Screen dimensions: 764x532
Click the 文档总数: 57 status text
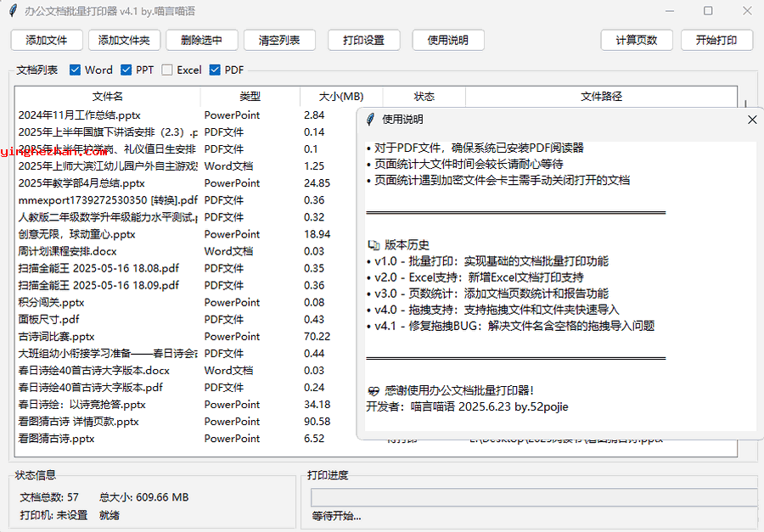tap(49, 497)
